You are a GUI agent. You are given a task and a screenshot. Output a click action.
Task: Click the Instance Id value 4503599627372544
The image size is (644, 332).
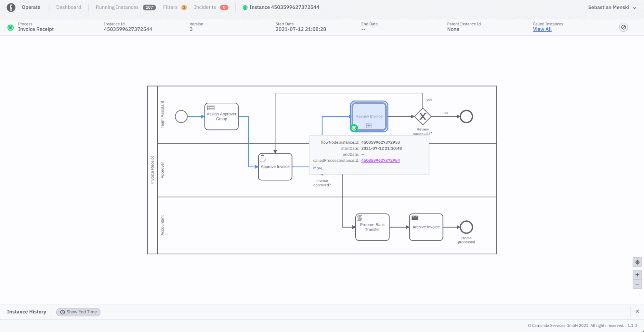click(x=128, y=29)
